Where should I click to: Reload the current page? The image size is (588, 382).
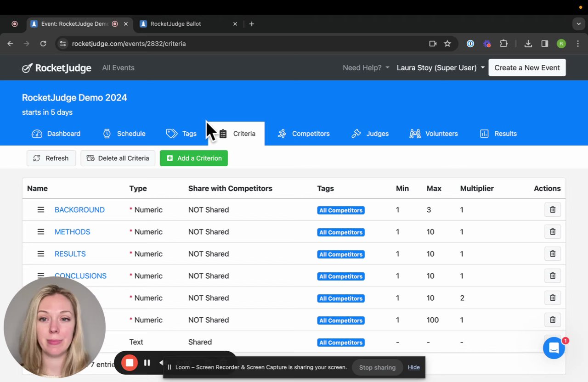(x=43, y=44)
